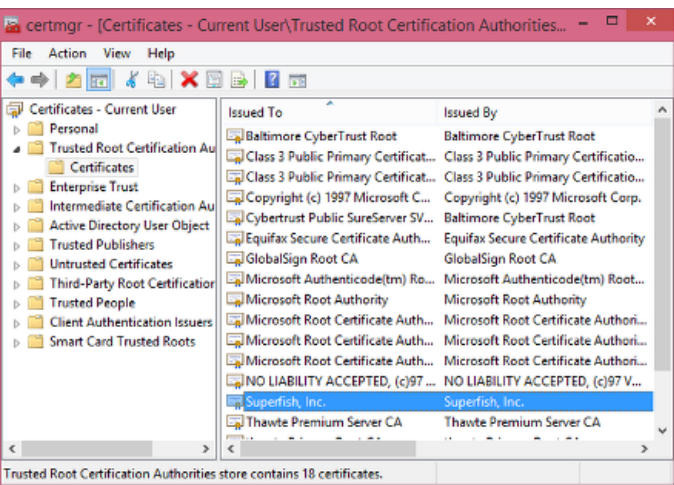Open the Action menu

(x=67, y=53)
